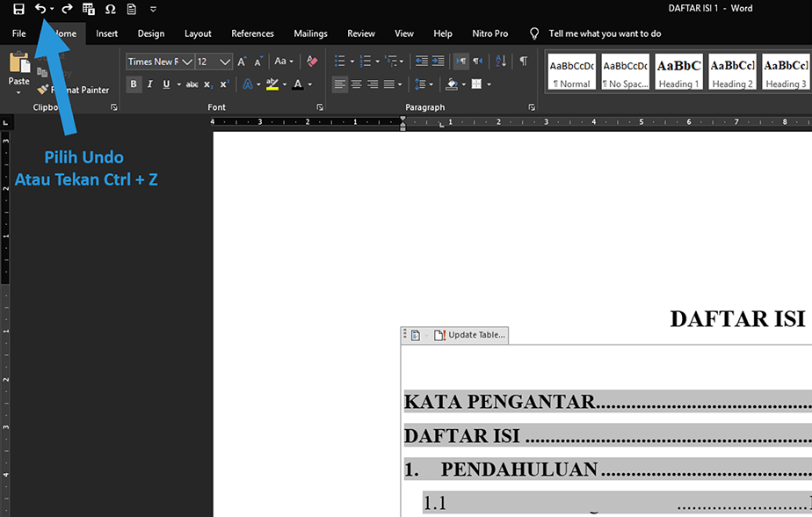Toggle Strikethrough on text
Viewport: 812px width, 517px height.
click(192, 84)
